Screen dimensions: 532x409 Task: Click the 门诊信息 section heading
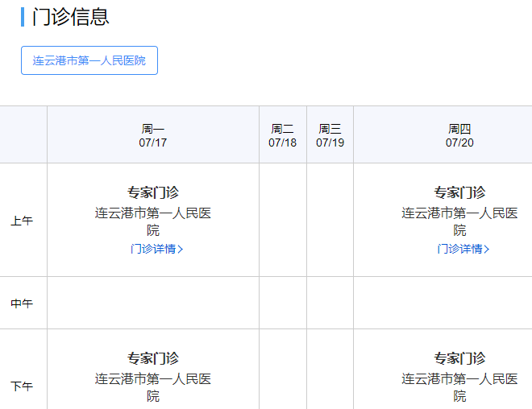(71, 17)
